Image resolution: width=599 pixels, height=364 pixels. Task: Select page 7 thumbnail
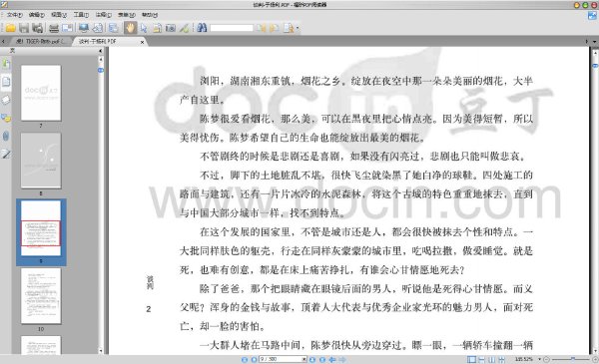(x=41, y=93)
